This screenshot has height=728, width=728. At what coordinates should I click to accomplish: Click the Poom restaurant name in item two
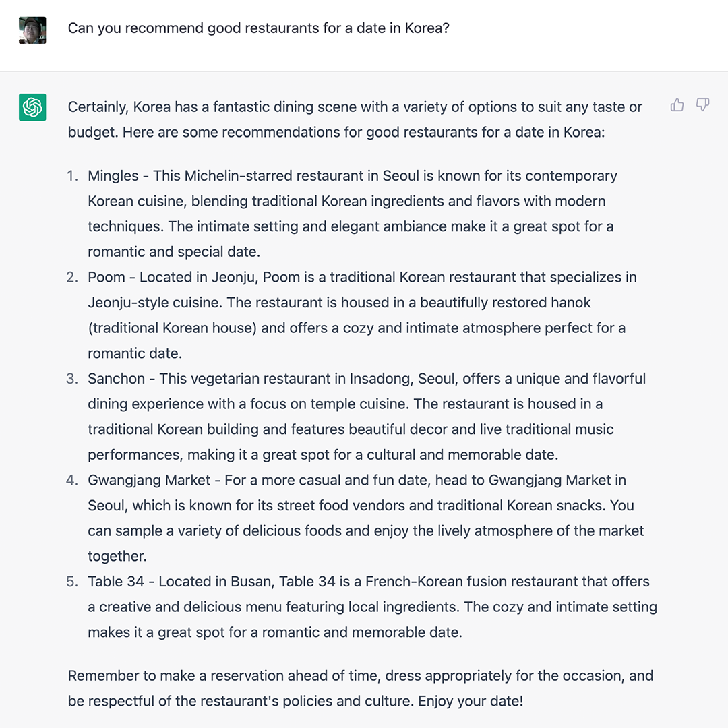[x=107, y=277]
